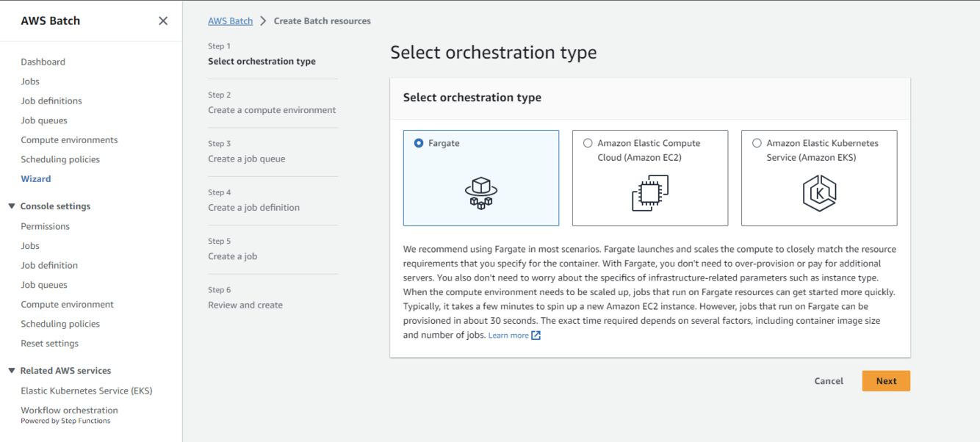Screen dimensions: 980x442
Task: Close the AWS Batch side navigation panel
Action: 163,21
